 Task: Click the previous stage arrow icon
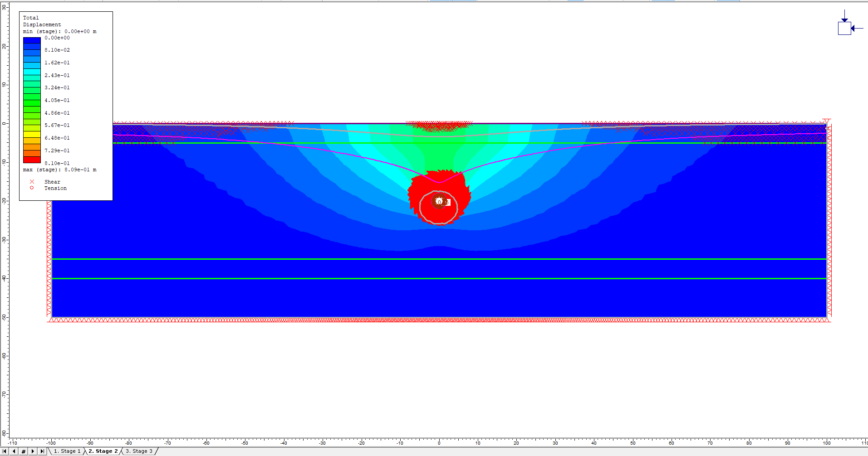tap(14, 451)
